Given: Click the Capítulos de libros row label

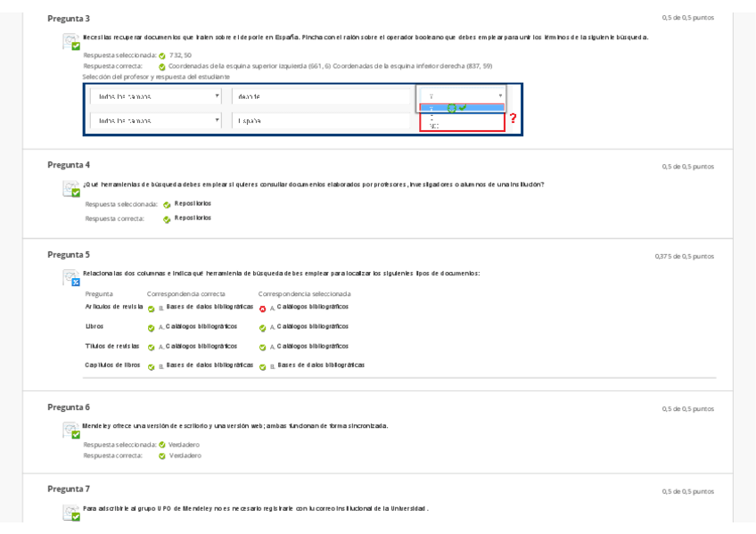Looking at the screenshot, I should (x=112, y=365).
